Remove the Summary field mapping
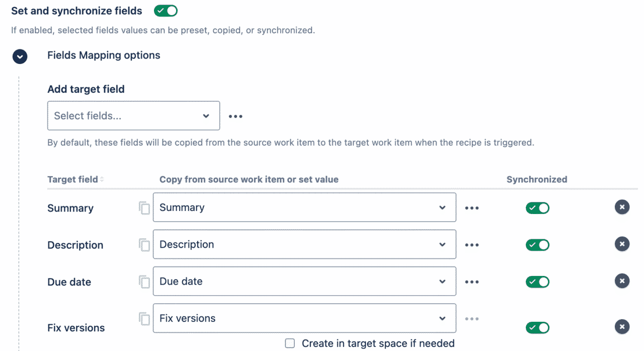This screenshot has width=644, height=351. click(622, 207)
